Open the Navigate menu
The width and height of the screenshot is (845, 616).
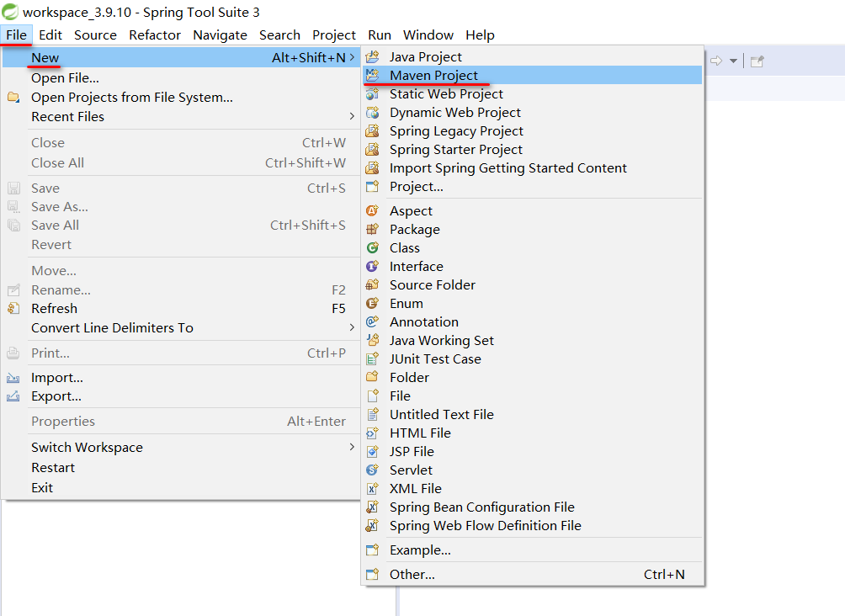click(220, 35)
